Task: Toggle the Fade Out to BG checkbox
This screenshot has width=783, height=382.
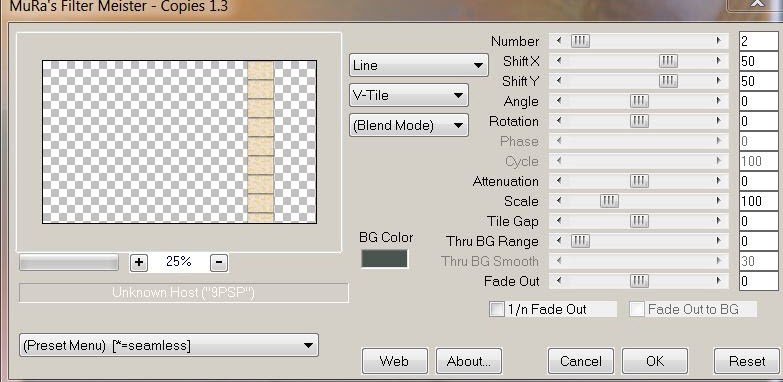Action: click(637, 310)
